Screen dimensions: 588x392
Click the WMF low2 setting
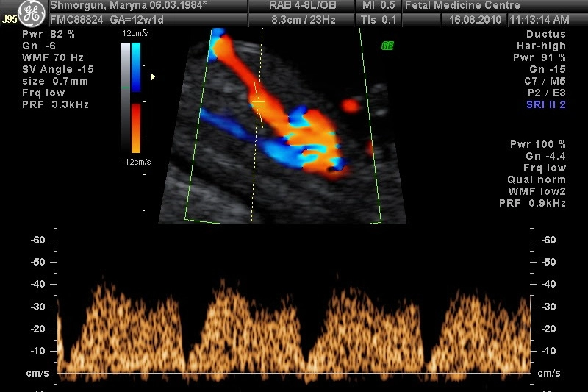[537, 191]
